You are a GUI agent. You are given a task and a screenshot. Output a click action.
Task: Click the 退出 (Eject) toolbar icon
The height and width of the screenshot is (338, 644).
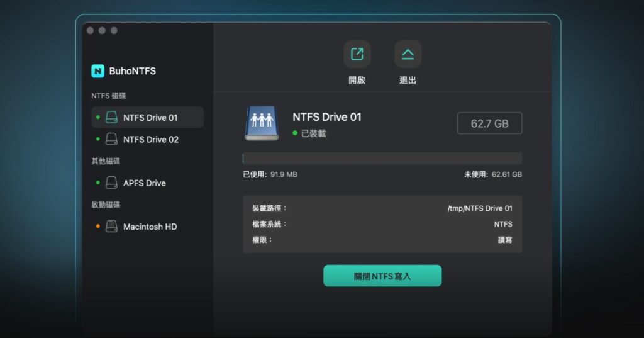[408, 55]
